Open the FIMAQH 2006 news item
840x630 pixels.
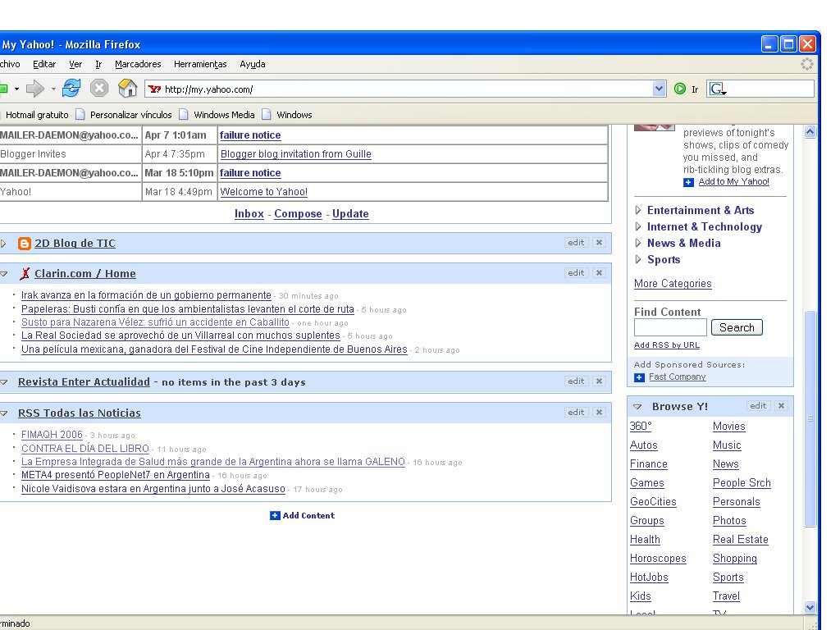pyautogui.click(x=52, y=435)
